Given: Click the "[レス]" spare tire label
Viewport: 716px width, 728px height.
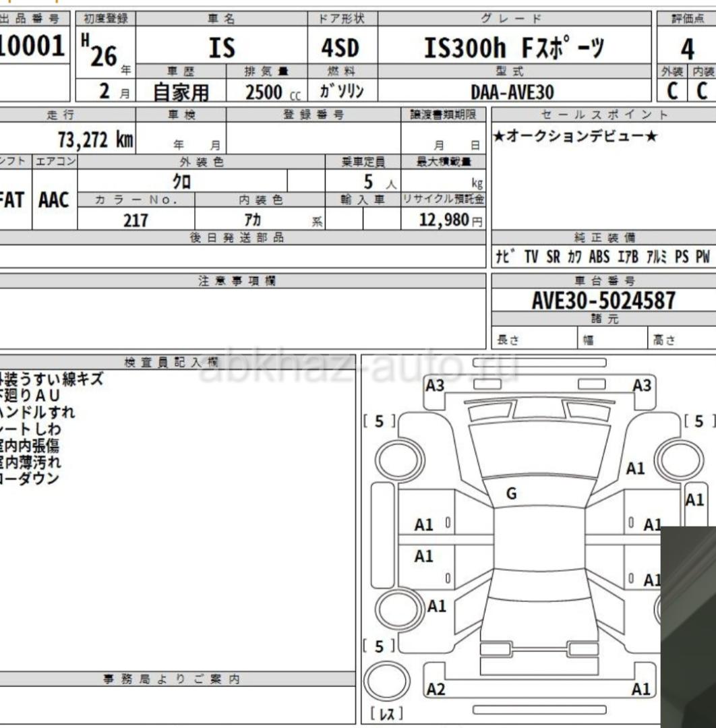Looking at the screenshot, I should point(387,714).
